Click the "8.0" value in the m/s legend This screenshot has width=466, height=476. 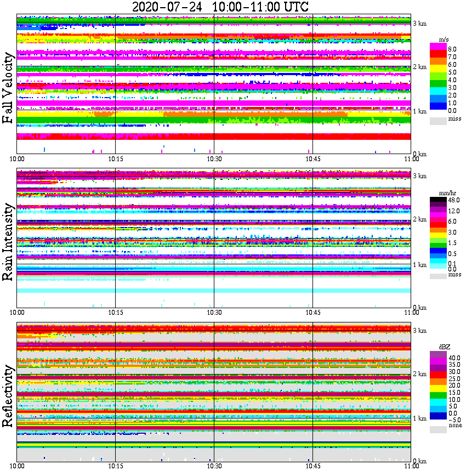[x=452, y=49]
